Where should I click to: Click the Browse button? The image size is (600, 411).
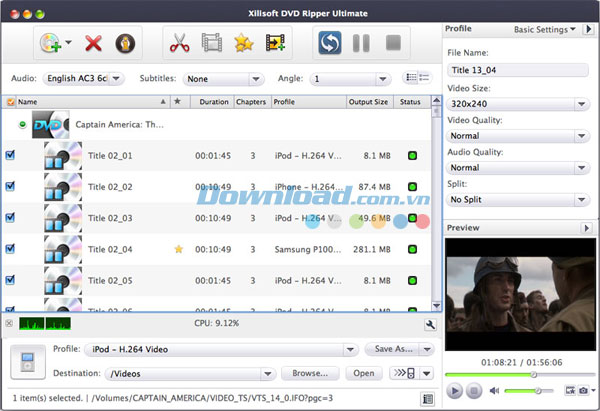tap(310, 373)
